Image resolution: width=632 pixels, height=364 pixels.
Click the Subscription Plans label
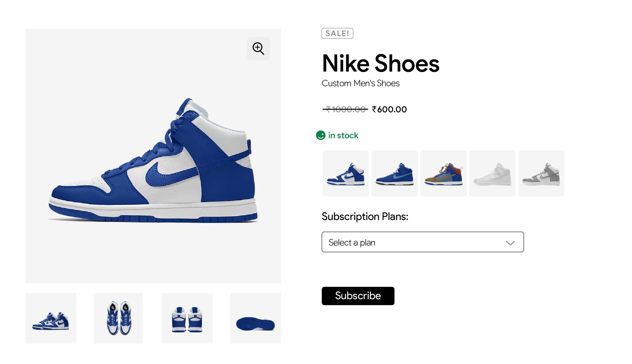tap(365, 217)
